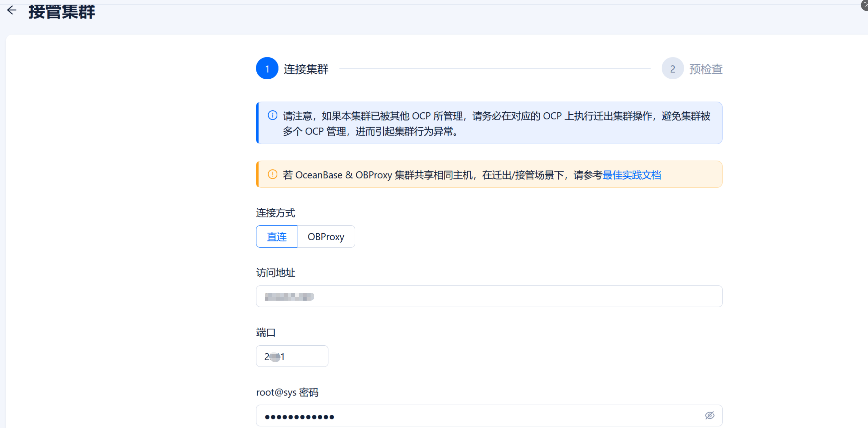Viewport: 868px width, 428px height.
Task: Click the 连接集群 step label
Action: (x=306, y=69)
